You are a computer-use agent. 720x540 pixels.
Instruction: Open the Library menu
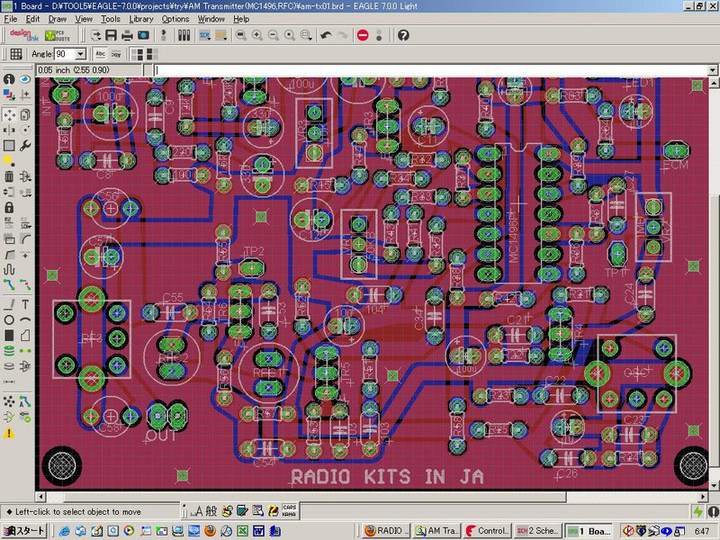tap(141, 19)
